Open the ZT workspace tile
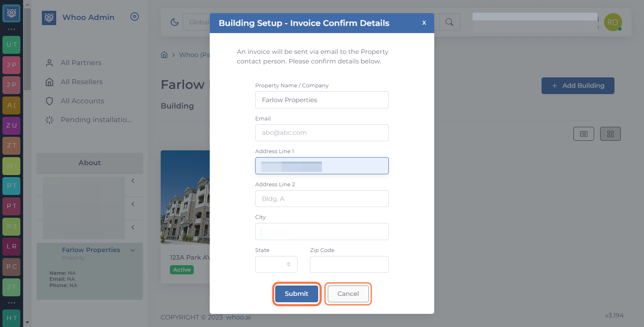The width and height of the screenshot is (644, 327). pyautogui.click(x=12, y=146)
